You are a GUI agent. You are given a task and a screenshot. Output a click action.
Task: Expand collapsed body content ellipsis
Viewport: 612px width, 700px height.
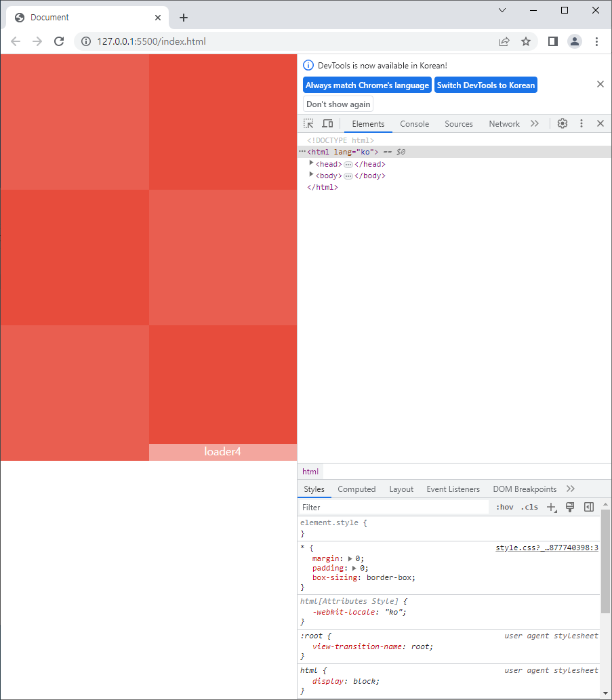click(348, 176)
